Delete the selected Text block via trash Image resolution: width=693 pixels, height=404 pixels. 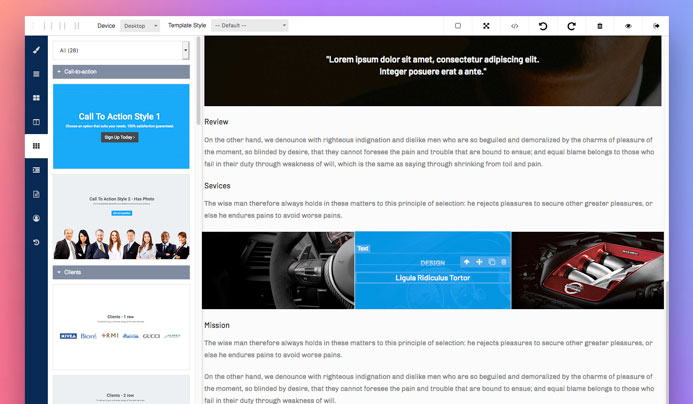(503, 262)
